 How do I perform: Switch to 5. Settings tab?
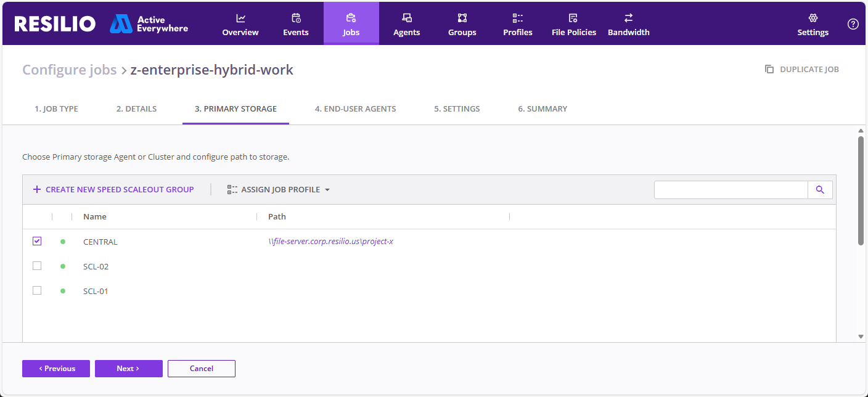[457, 108]
